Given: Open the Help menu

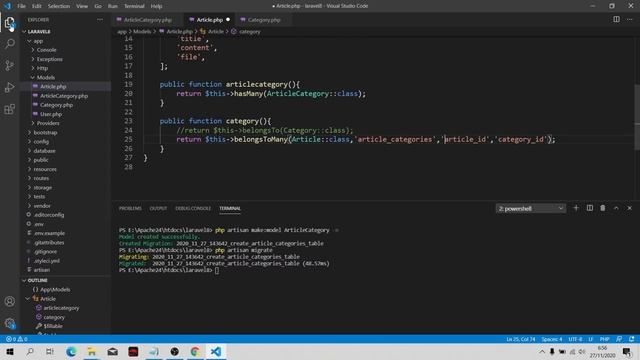Looking at the screenshot, I should tap(156, 6).
